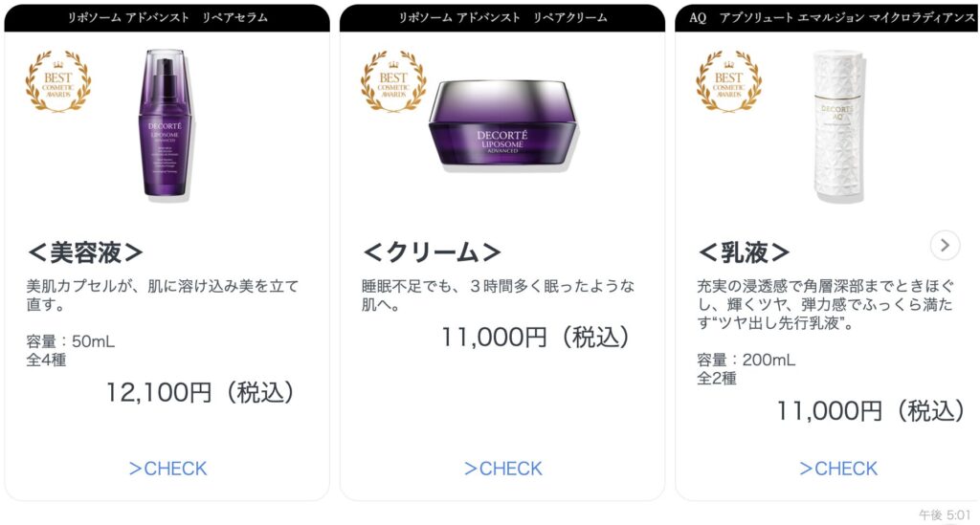980x525 pixels.
Task: Click the <クリーム> heading
Action: point(432,252)
